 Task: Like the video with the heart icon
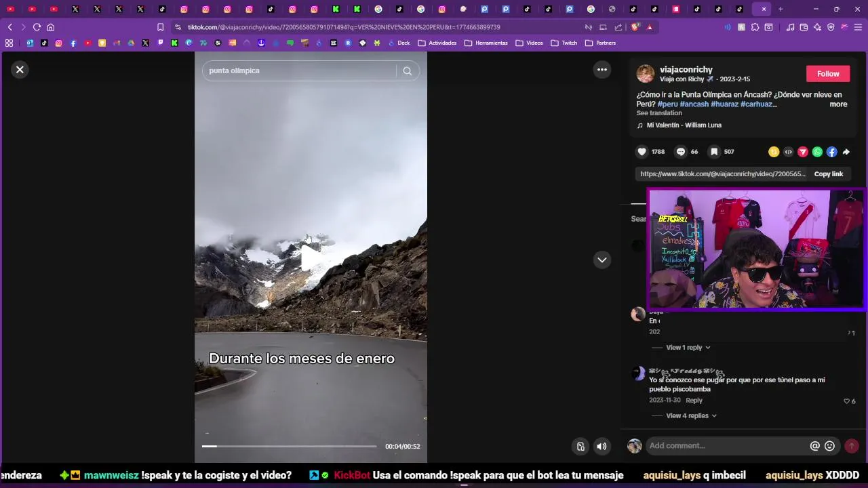click(642, 152)
